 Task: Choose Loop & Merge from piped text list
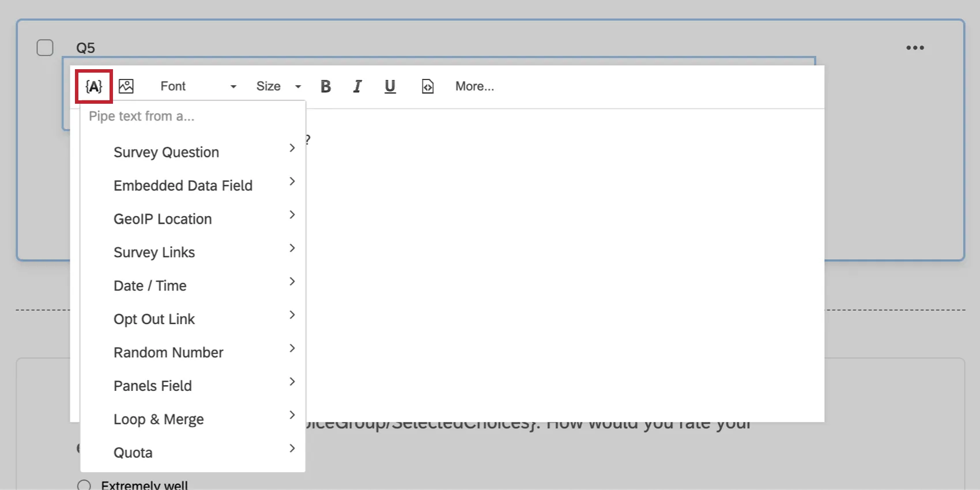coord(159,419)
